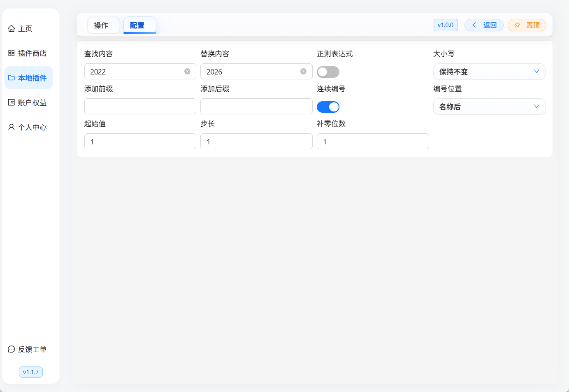
Task: Clear the 替换内容 field with its X icon
Action: 303,72
